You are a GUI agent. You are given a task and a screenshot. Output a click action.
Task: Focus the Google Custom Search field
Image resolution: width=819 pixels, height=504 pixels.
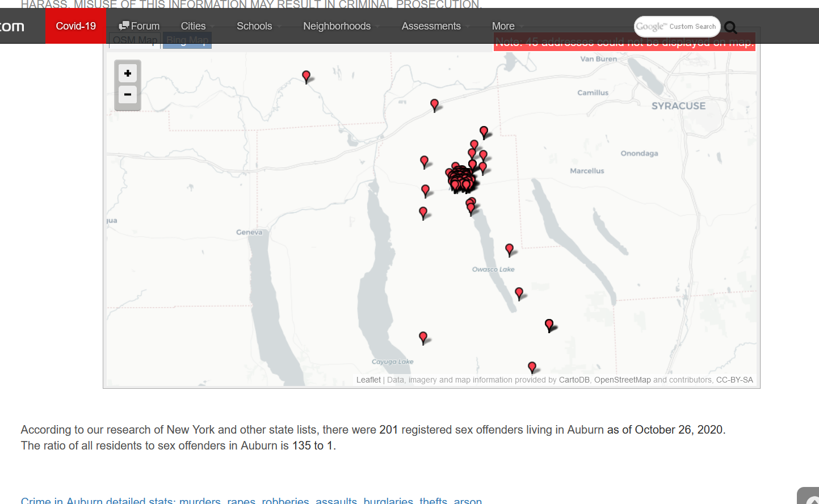coord(677,27)
